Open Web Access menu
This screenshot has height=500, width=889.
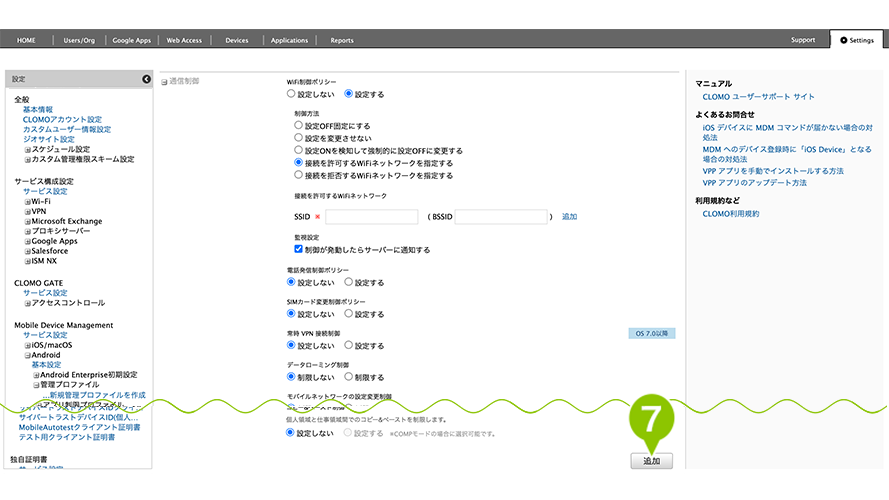point(184,40)
